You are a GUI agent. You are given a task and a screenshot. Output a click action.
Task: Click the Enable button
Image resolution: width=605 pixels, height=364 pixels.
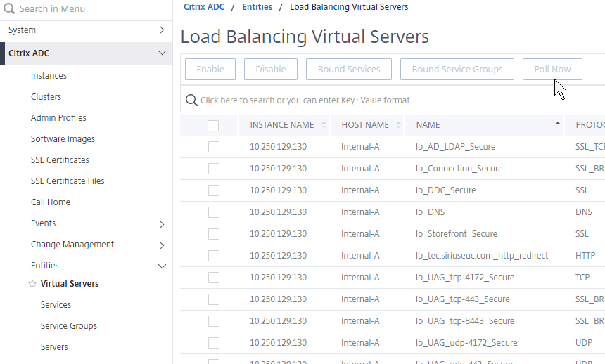click(x=210, y=70)
